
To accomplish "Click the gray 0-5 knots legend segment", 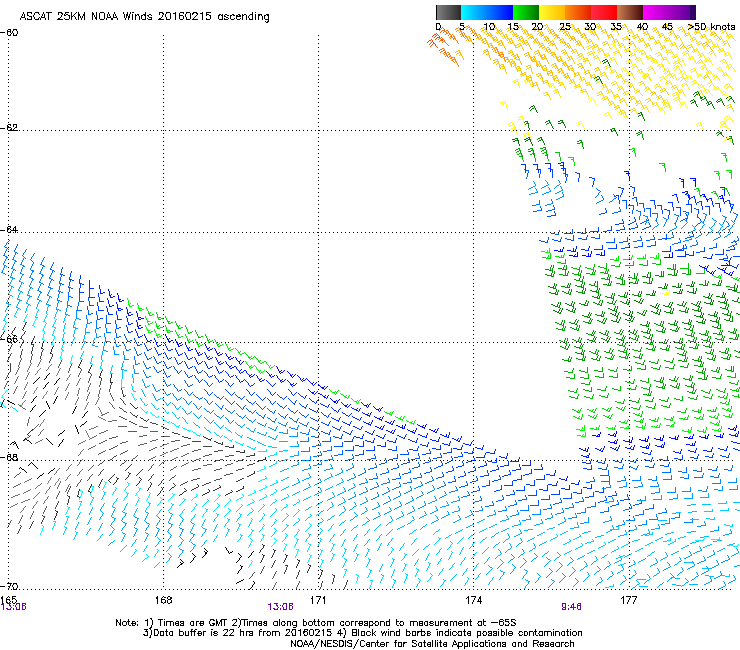I will tap(448, 12).
